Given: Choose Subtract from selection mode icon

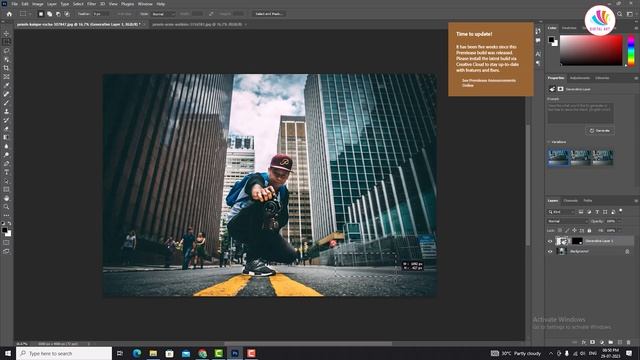Looking at the screenshot, I should pos(58,14).
